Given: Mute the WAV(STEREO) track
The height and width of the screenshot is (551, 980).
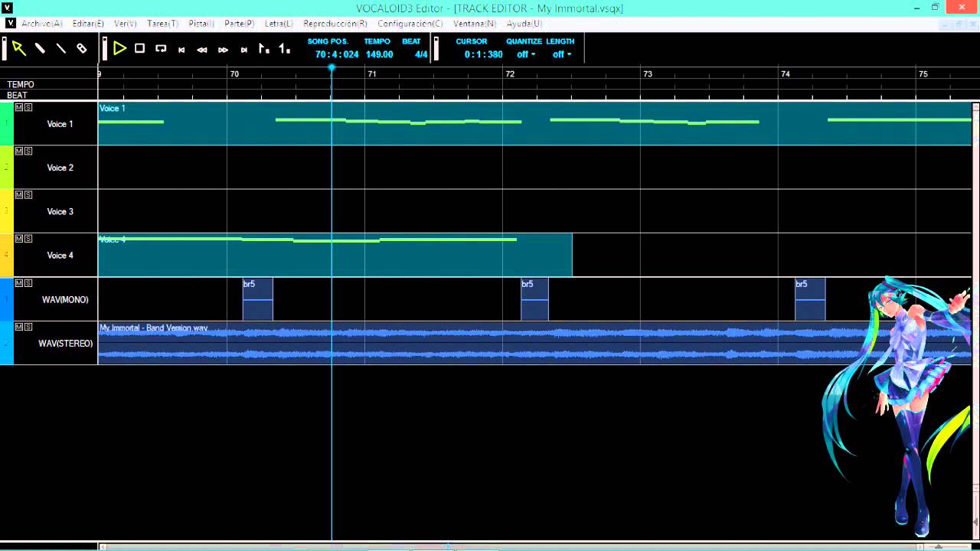Looking at the screenshot, I should tap(19, 327).
